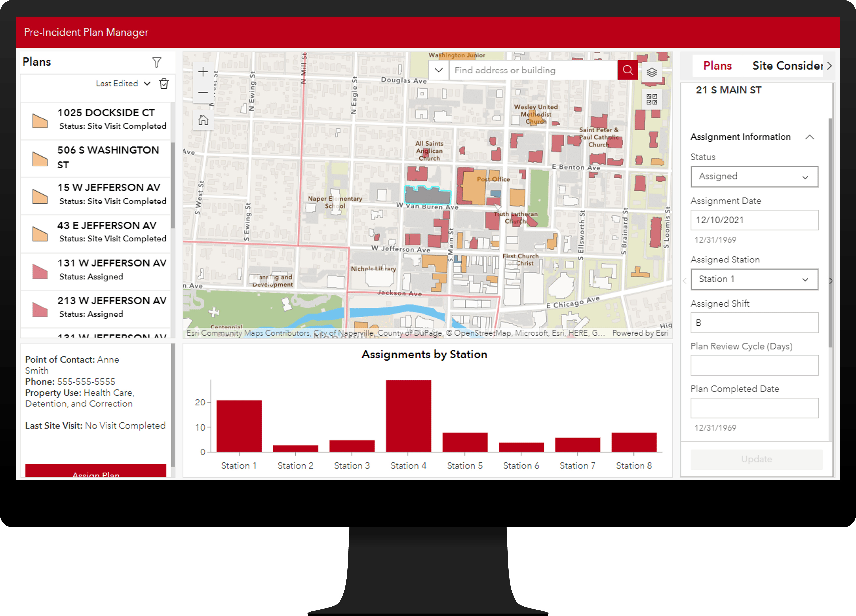856x616 pixels.
Task: Click the map home extent button
Action: click(203, 120)
